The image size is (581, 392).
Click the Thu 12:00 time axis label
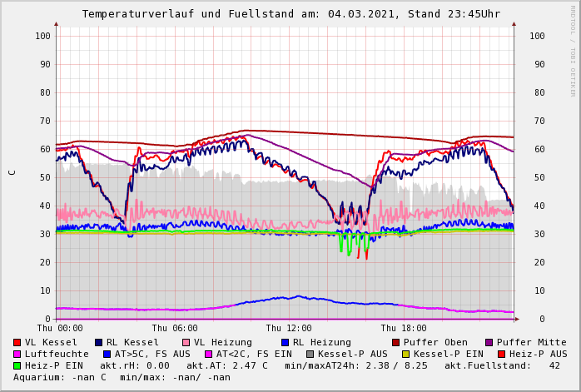point(289,329)
